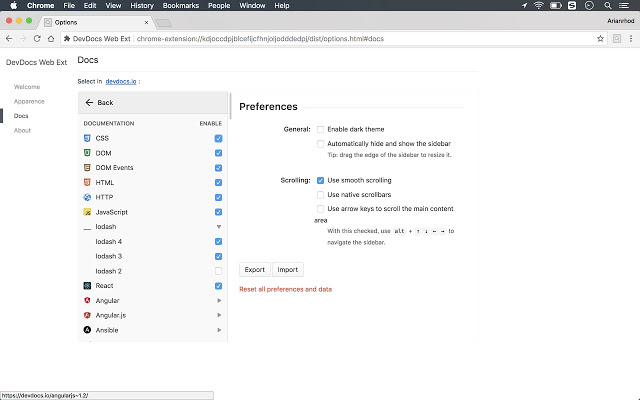Screen dimensions: 640x400
Task: Open the Apparence section
Action: tap(29, 101)
